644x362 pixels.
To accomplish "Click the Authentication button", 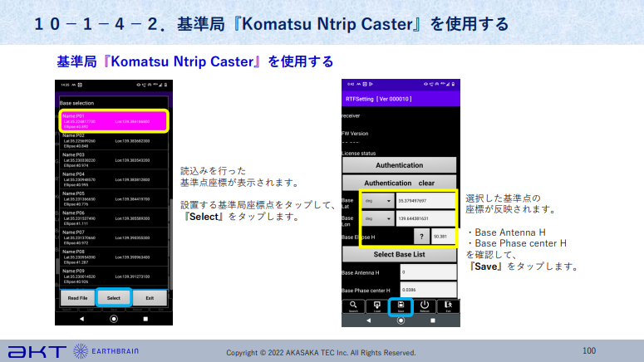I will [399, 165].
